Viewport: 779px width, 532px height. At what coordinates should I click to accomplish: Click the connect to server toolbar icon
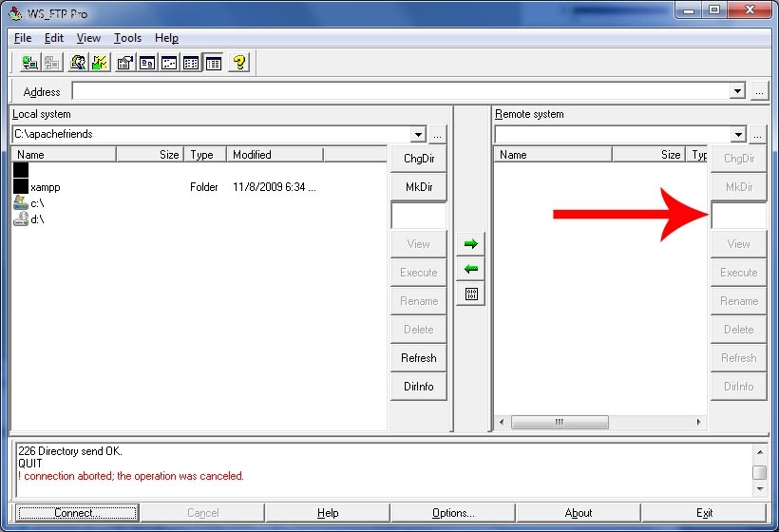(29, 63)
